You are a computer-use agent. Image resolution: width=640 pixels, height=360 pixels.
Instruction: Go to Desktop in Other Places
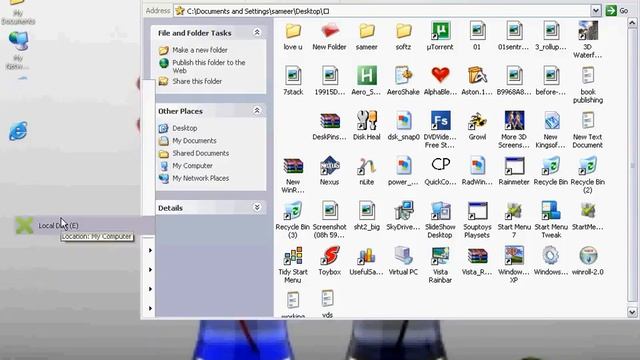(x=184, y=128)
